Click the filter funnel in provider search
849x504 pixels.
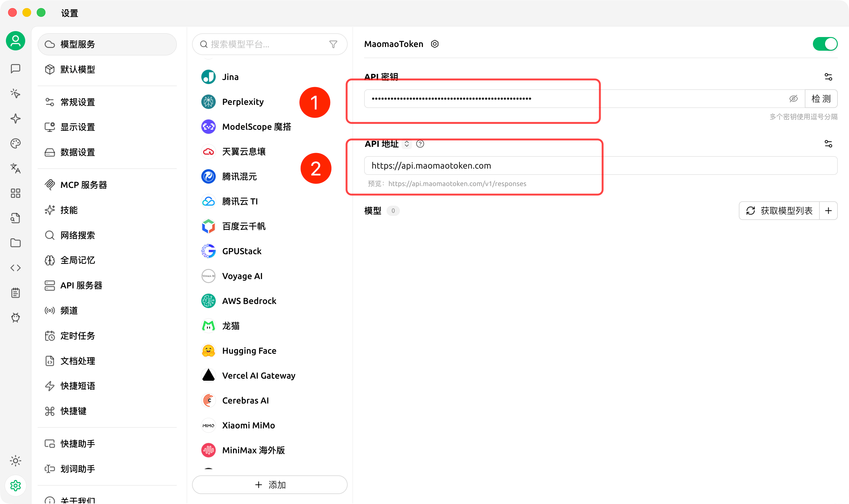tap(333, 44)
